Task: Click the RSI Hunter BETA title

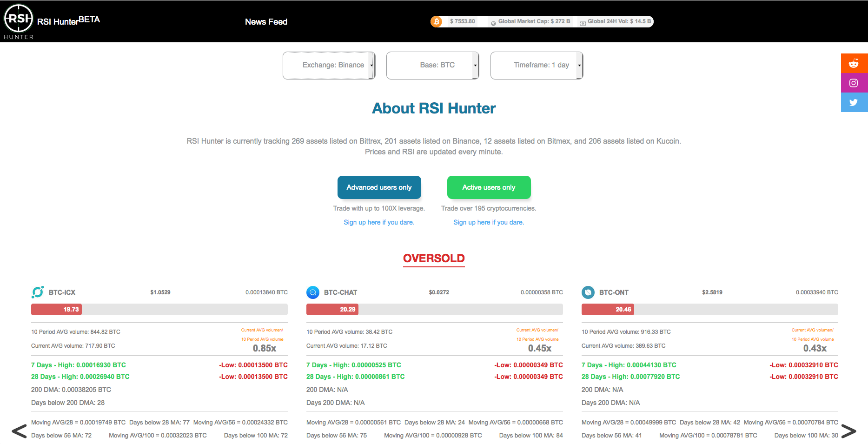Action: (x=68, y=21)
